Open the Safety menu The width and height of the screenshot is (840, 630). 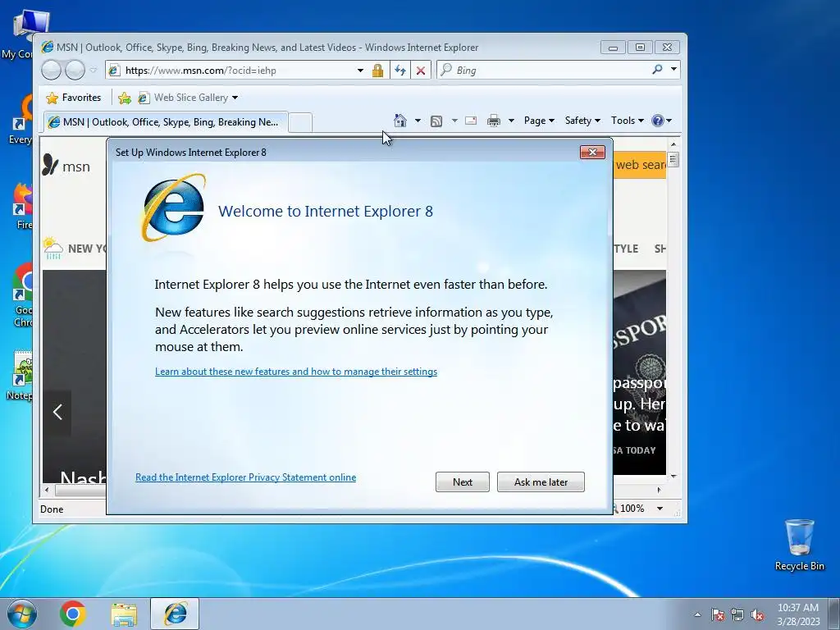point(582,121)
